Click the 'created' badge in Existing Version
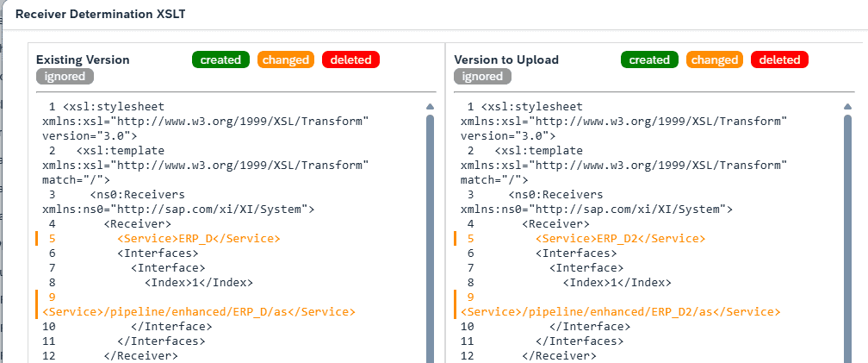Screen dimensions: 868x363 [220, 59]
